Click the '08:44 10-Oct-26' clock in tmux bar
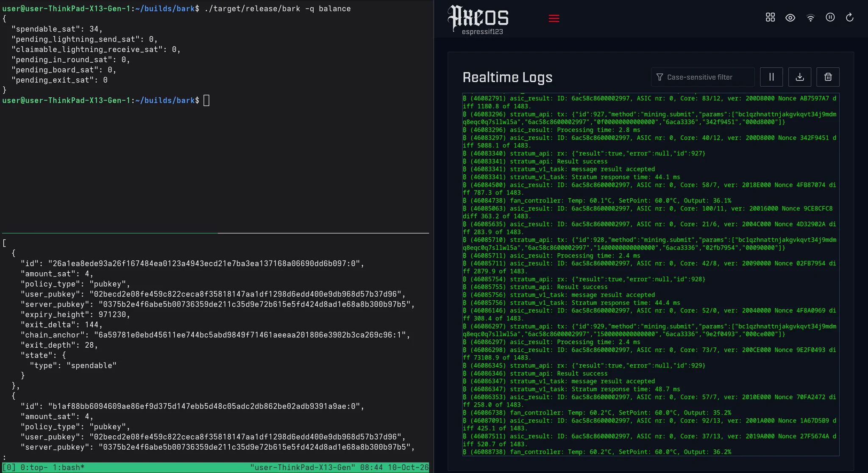 [x=394, y=467]
